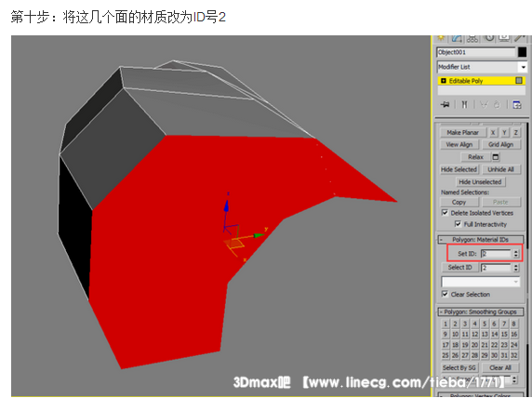This screenshot has width=532, height=398.
Task: Toggle Full Interactivity checkbox
Action: [458, 224]
